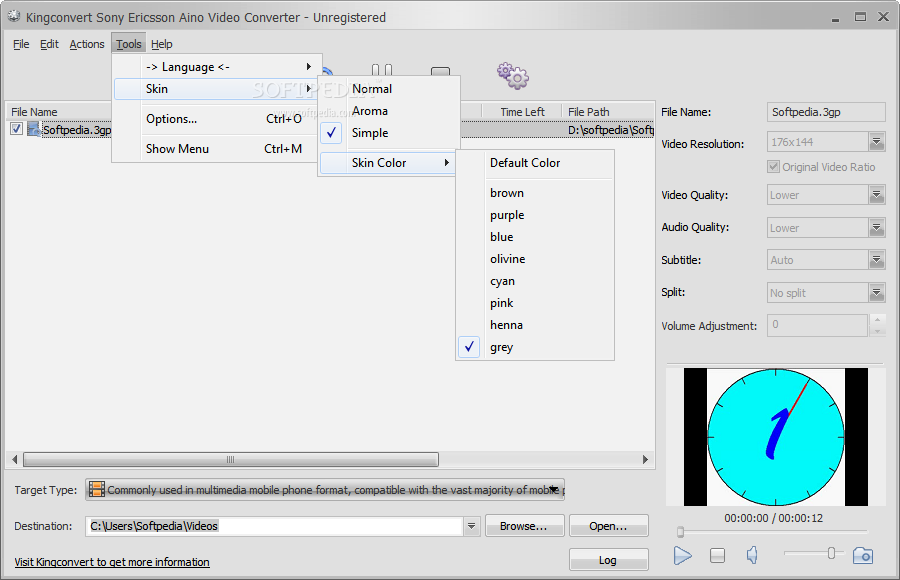Open the gears settings toolbar icon
The height and width of the screenshot is (580, 900).
(513, 76)
